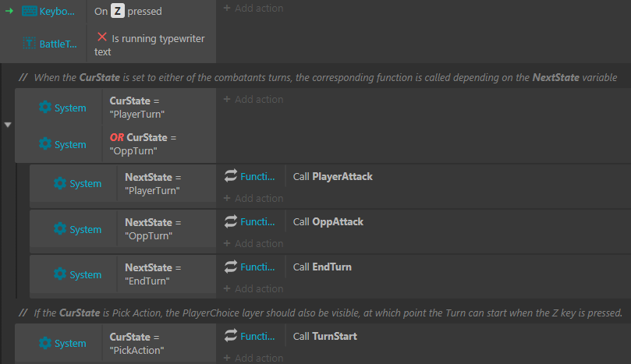The height and width of the screenshot is (364, 631).
Task: Click the Function icon for Call PlayerAttack
Action: click(231, 176)
